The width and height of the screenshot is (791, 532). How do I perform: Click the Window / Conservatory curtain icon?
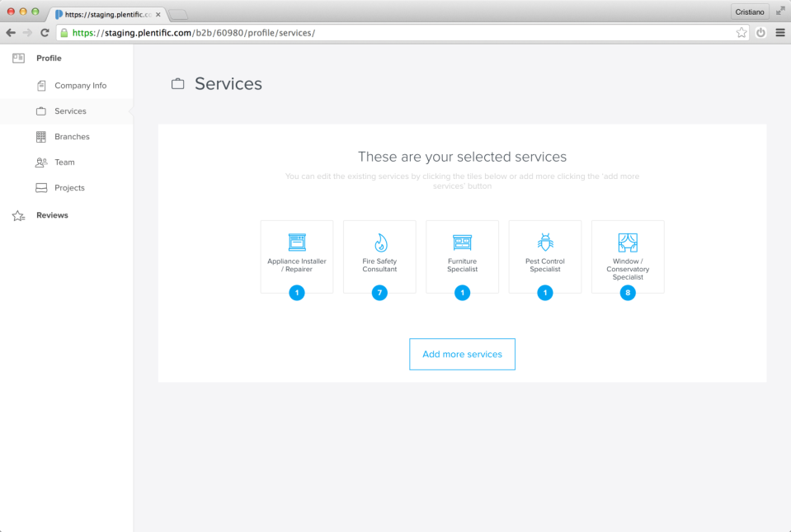click(628, 242)
